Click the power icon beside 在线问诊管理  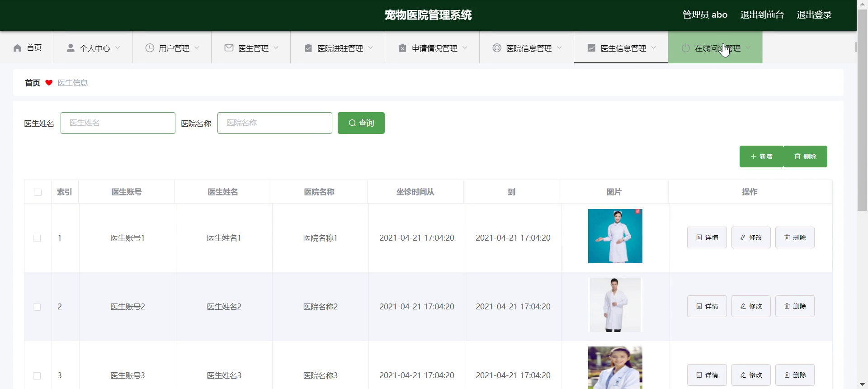[686, 48]
